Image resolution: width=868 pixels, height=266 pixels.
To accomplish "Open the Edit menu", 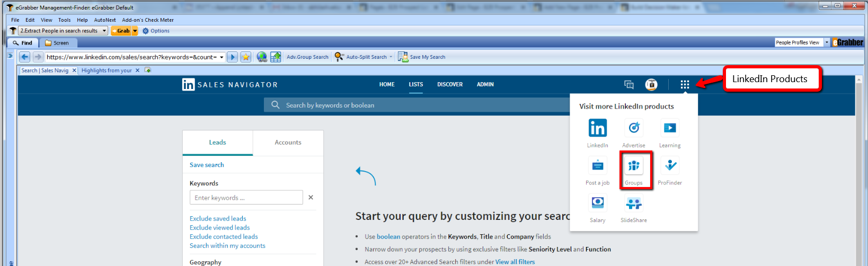I will point(30,20).
